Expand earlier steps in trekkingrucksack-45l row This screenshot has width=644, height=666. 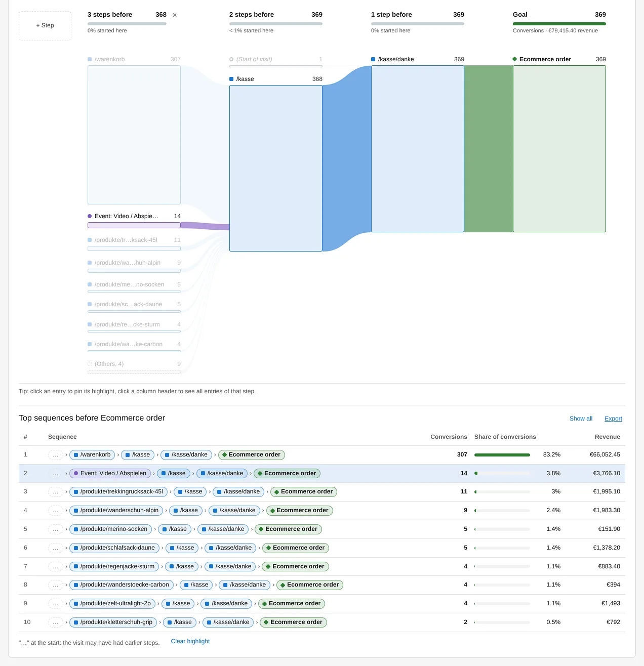click(x=56, y=492)
